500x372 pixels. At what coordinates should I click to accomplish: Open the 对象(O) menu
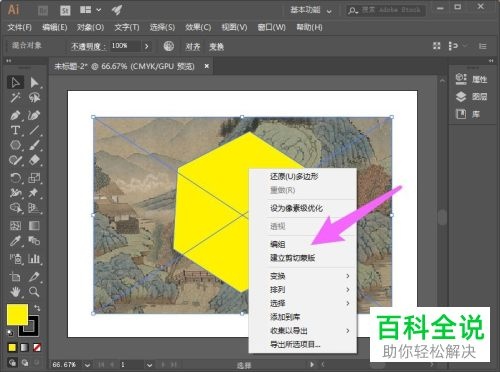pyautogui.click(x=90, y=27)
